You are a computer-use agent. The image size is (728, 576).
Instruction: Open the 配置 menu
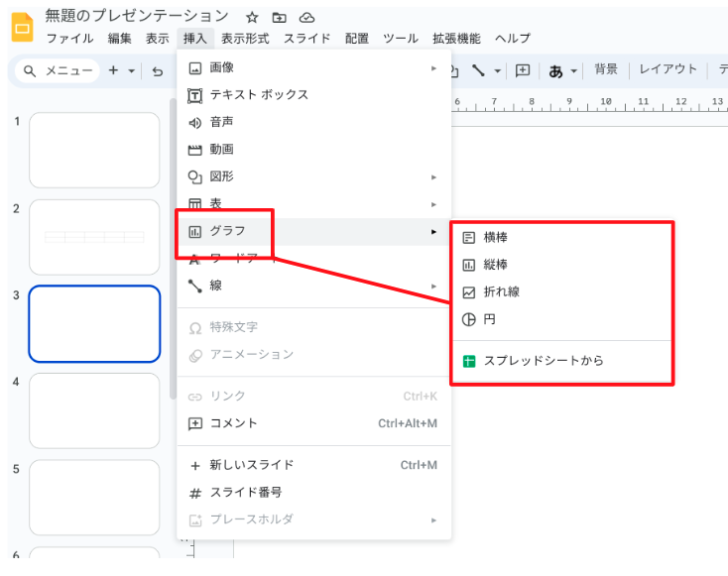[x=357, y=38]
